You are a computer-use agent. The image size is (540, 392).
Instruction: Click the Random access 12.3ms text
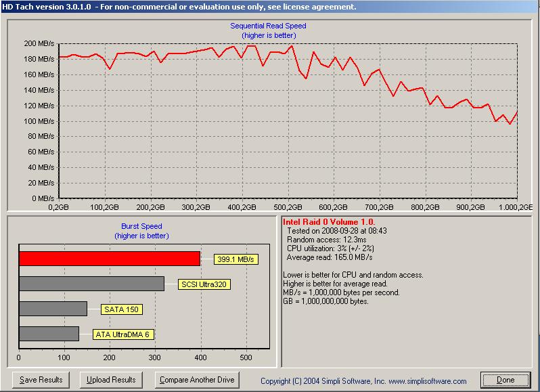(326, 240)
